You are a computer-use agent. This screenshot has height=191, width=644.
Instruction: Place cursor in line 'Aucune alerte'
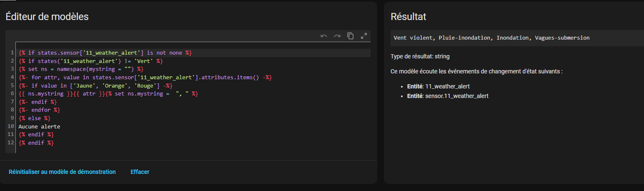coord(40,126)
